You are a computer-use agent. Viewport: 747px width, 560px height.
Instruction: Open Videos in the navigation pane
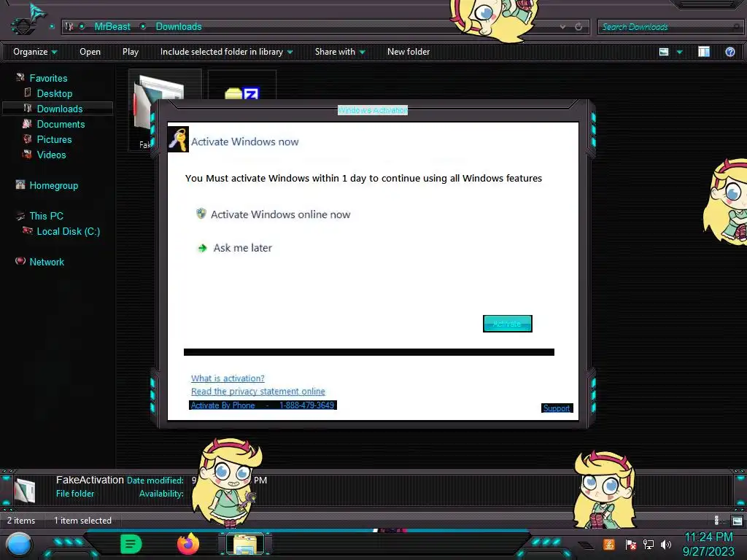pos(52,155)
